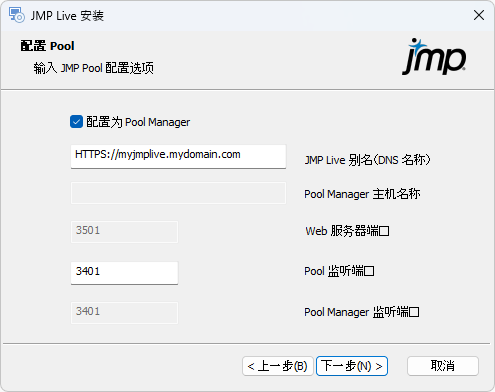The width and height of the screenshot is (495, 392).
Task: Go back with 上一步(B) button
Action: (278, 366)
